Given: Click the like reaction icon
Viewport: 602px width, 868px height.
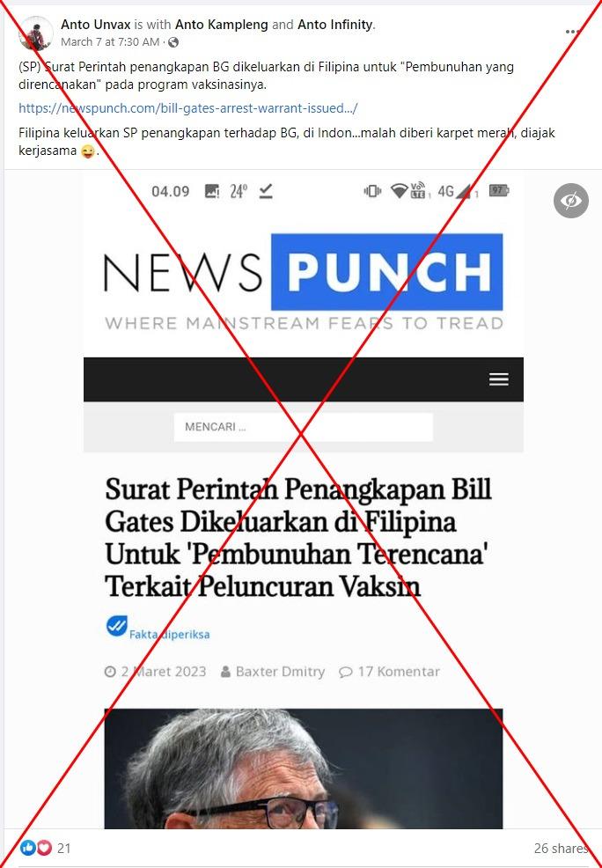Looking at the screenshot, I should [27, 847].
